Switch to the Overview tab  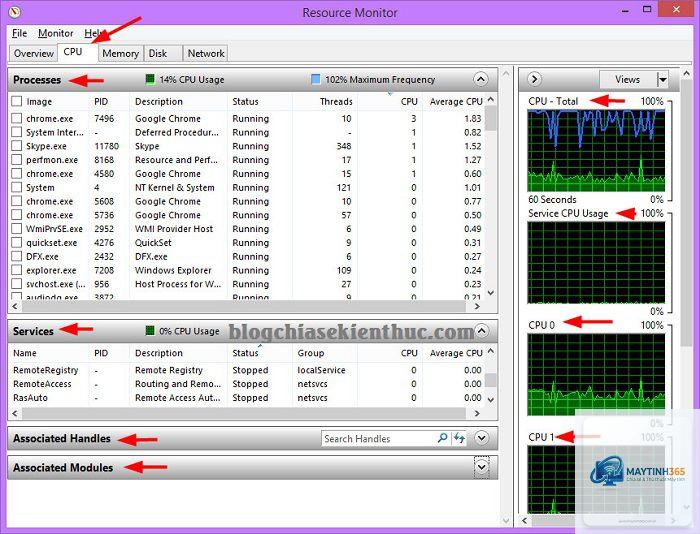(x=33, y=53)
